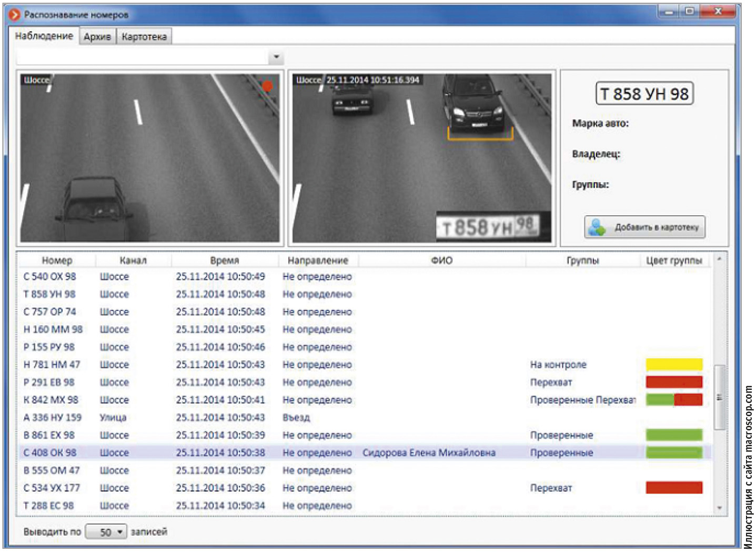Click the application logo icon in the title bar

(x=14, y=14)
